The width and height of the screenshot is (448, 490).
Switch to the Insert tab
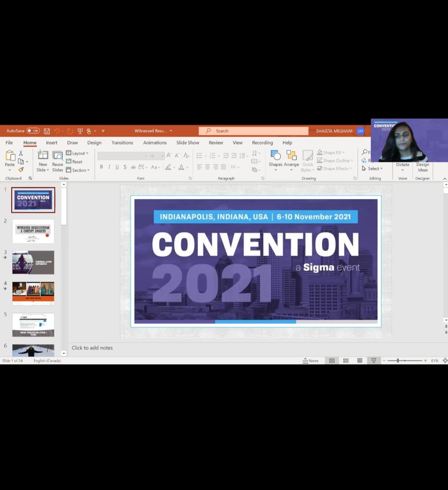(x=51, y=142)
